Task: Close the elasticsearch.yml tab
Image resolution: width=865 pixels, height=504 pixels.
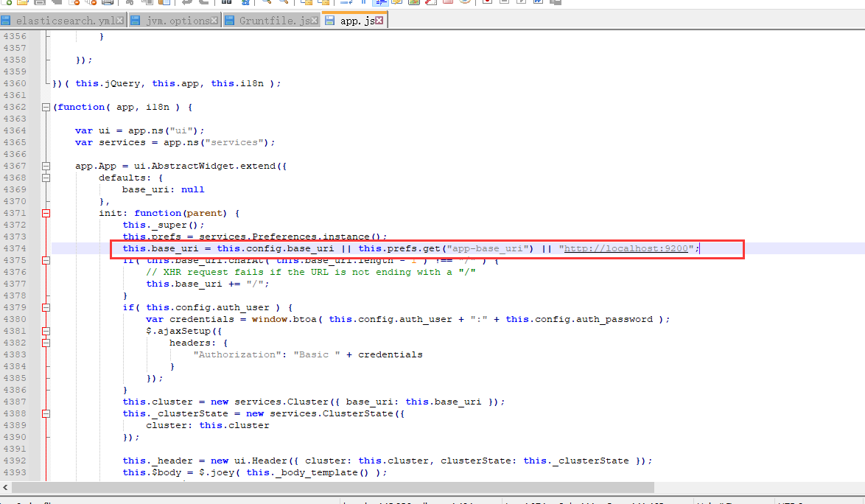Action: pyautogui.click(x=119, y=21)
